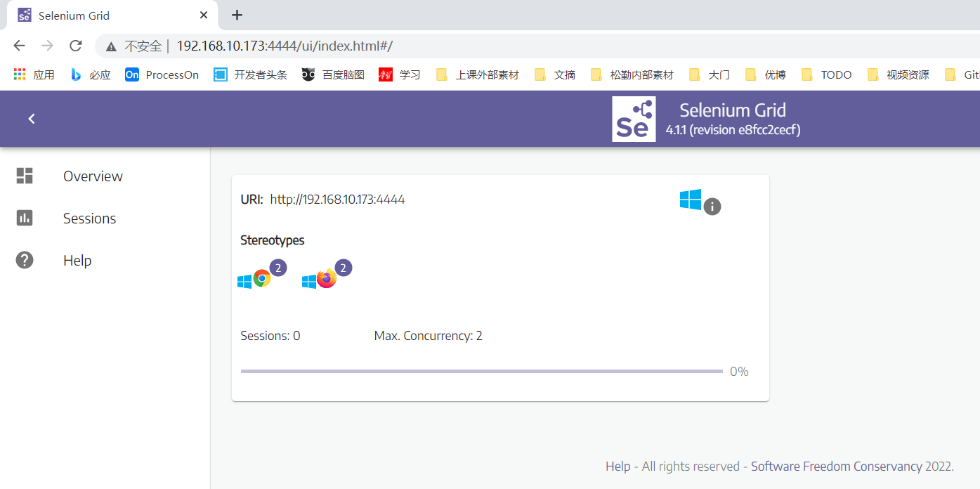This screenshot has height=489, width=980.
Task: Open the 文摘 bookmark folder
Action: point(555,74)
